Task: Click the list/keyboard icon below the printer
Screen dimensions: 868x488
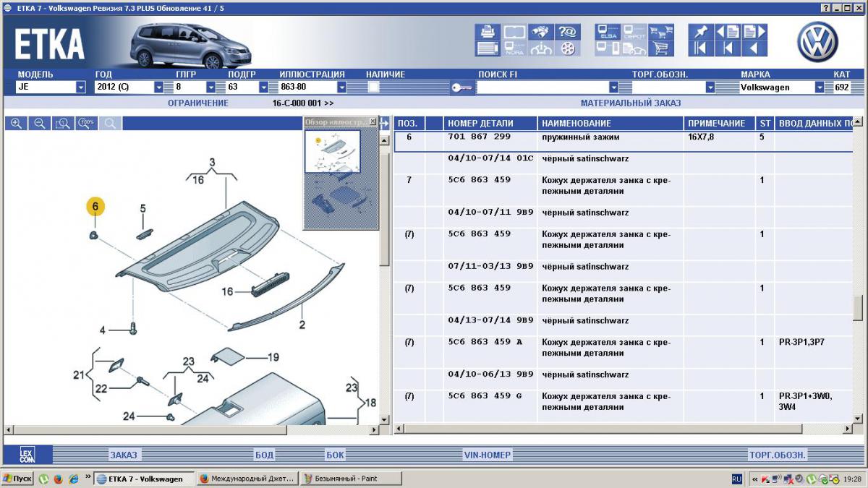Action: [x=488, y=48]
